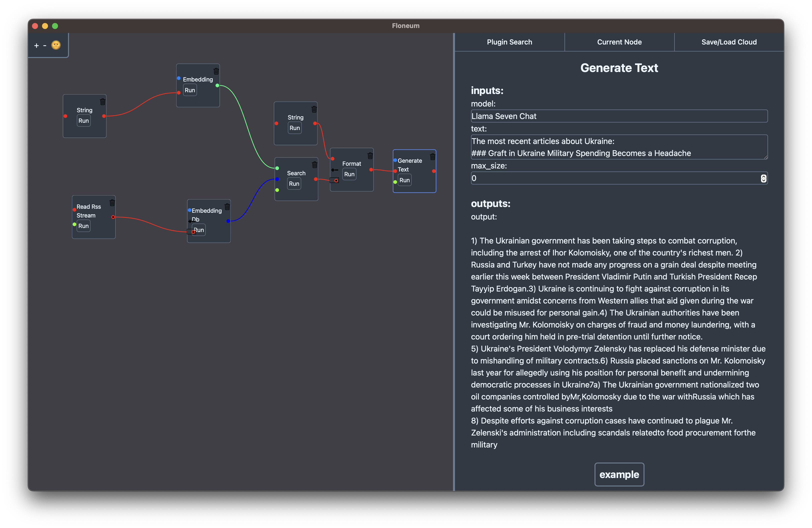Open the Plugin Search tab
The width and height of the screenshot is (812, 528).
coord(509,42)
